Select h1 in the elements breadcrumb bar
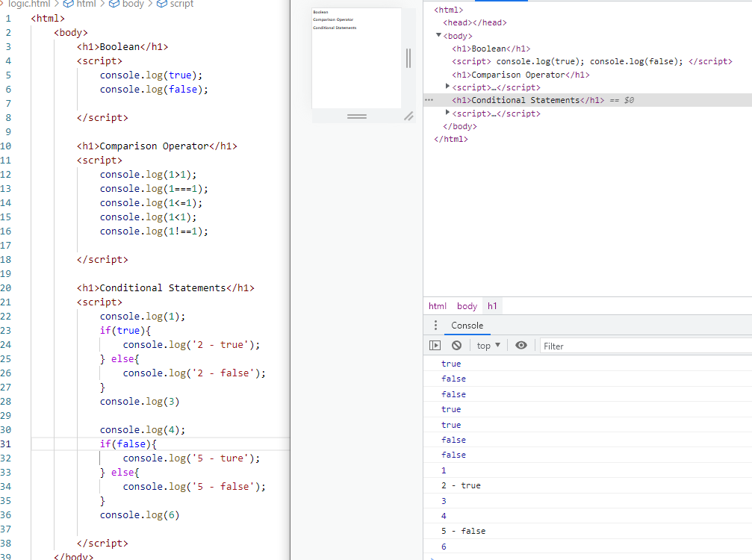The height and width of the screenshot is (560, 752). click(492, 306)
